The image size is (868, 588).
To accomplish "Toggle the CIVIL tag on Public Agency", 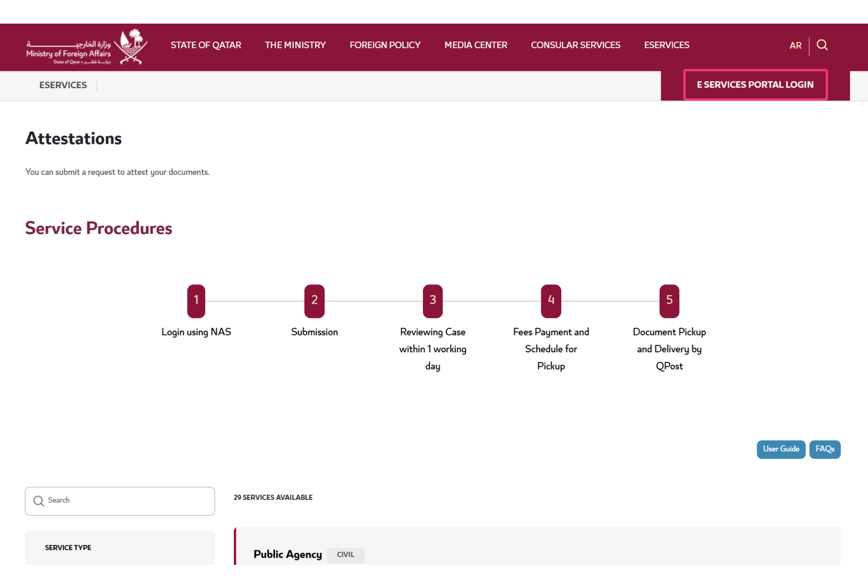I will point(345,555).
